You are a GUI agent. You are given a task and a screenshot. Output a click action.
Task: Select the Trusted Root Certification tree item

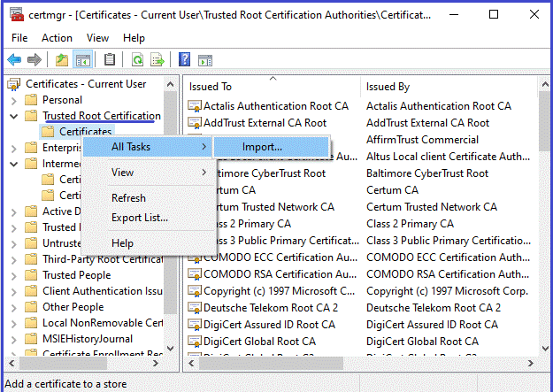102,116
